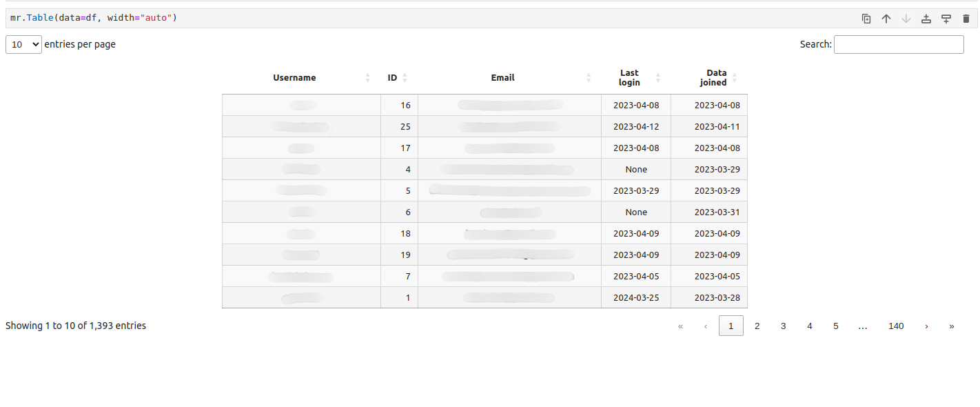
Task: Move the cell down
Action: click(906, 19)
